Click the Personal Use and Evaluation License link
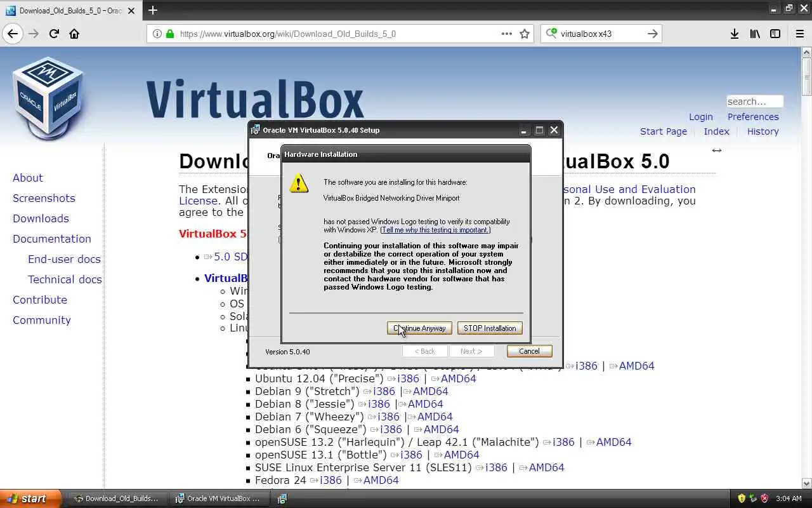 point(437,195)
